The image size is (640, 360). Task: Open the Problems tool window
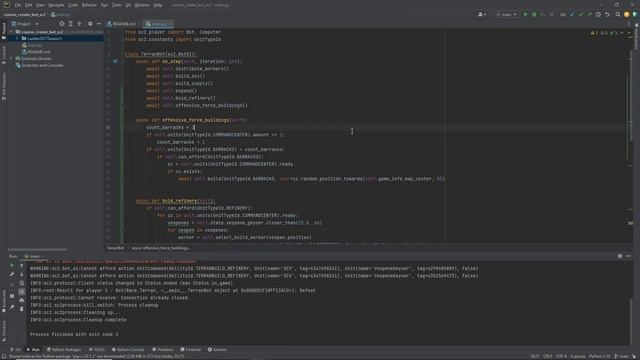[163, 350]
